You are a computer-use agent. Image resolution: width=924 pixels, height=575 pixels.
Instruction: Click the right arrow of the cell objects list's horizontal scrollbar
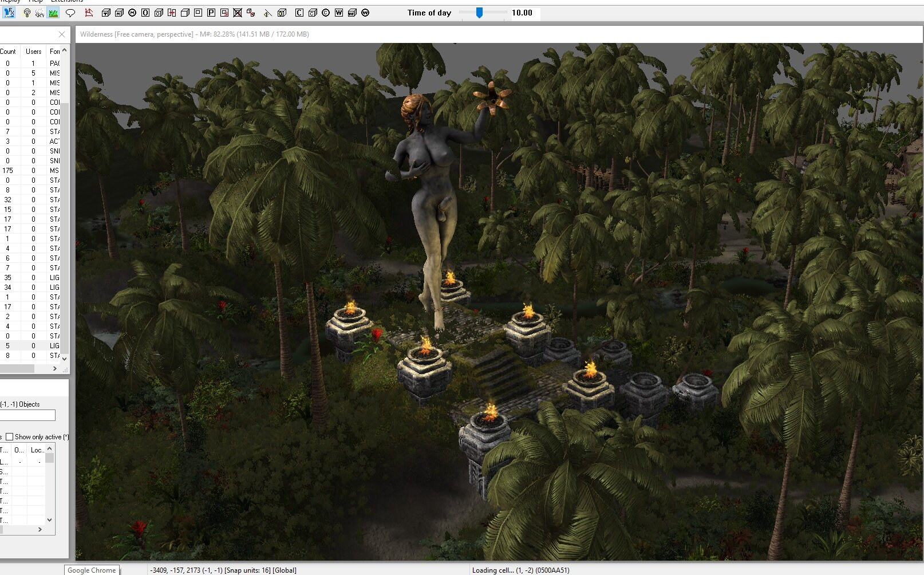[40, 529]
